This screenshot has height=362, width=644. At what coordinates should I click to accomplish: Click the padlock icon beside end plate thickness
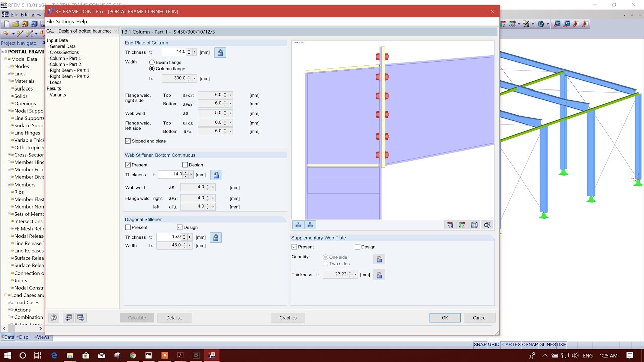pos(220,52)
